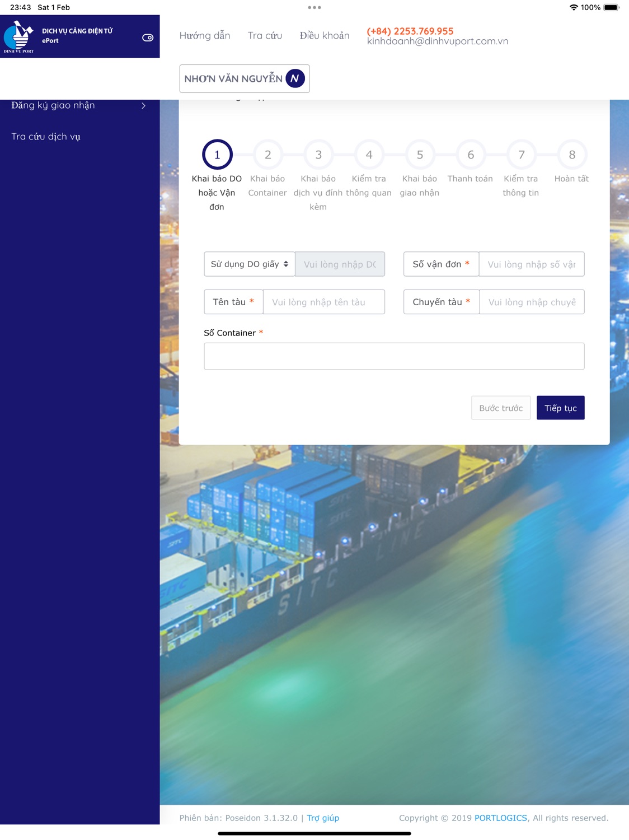Tap the three-dot multitasking icon at top
This screenshot has height=840, width=629.
[314, 7]
